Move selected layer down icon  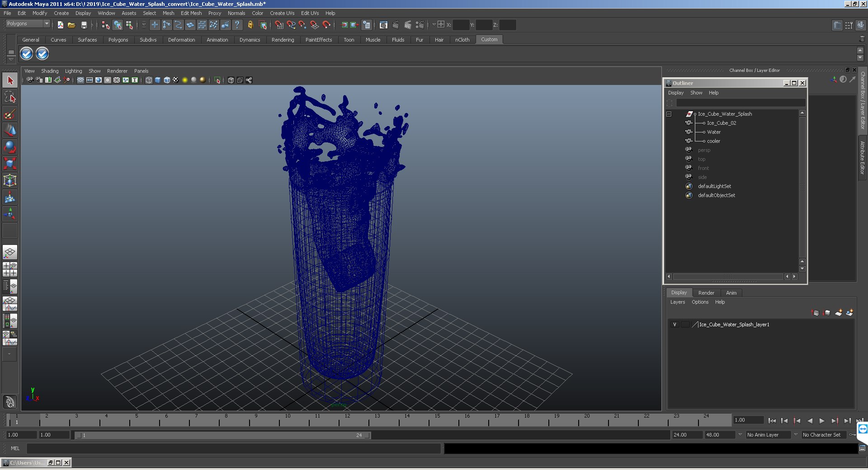pyautogui.click(x=827, y=313)
